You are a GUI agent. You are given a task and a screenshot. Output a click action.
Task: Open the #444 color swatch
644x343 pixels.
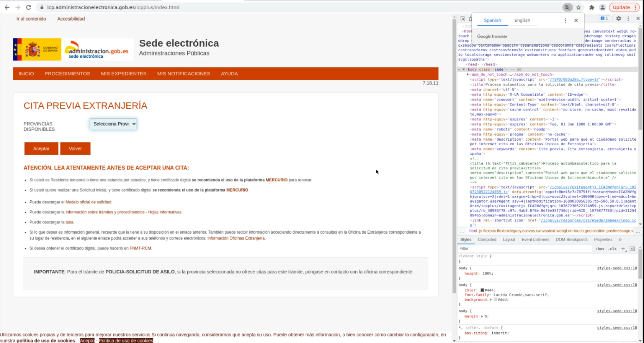[x=482, y=290]
